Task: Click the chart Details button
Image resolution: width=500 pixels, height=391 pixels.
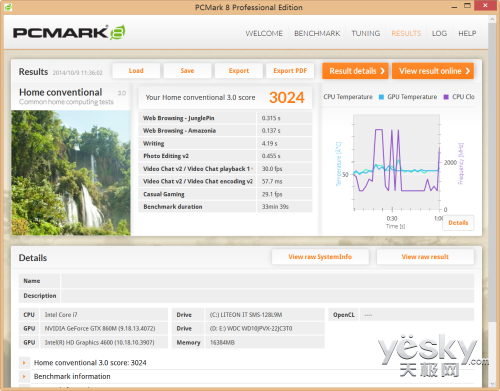Action: [458, 223]
